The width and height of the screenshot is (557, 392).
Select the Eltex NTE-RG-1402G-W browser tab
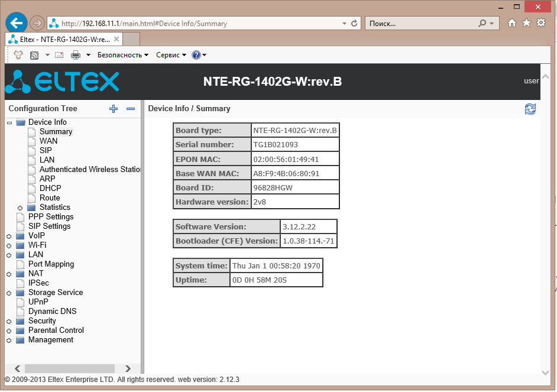pos(64,39)
